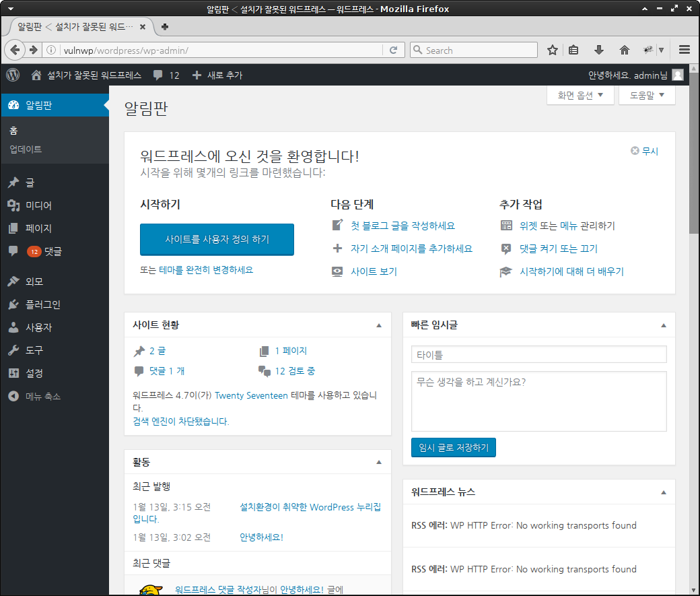Go to Firefox home page icon

[625, 50]
